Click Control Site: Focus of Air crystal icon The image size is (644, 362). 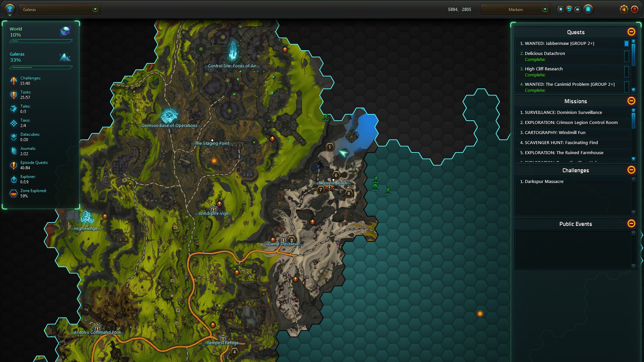click(232, 51)
